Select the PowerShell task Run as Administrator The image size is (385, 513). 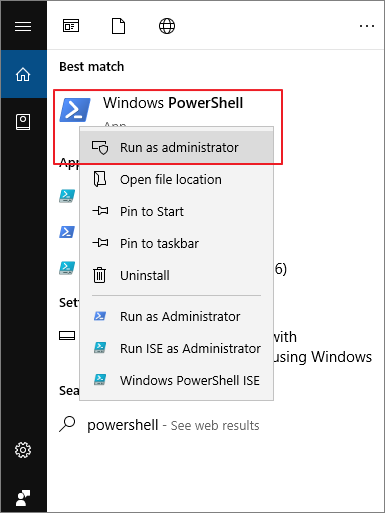176,316
